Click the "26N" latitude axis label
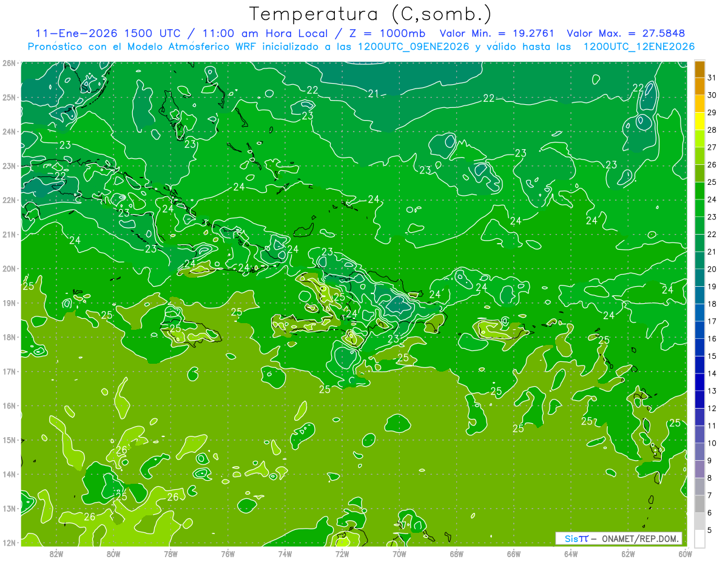728x562 pixels. pyautogui.click(x=8, y=63)
